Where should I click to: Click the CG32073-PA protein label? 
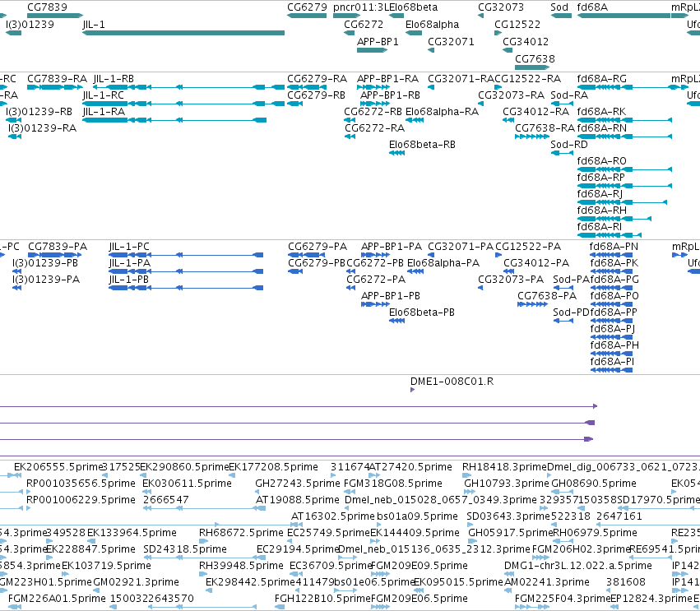point(511,280)
